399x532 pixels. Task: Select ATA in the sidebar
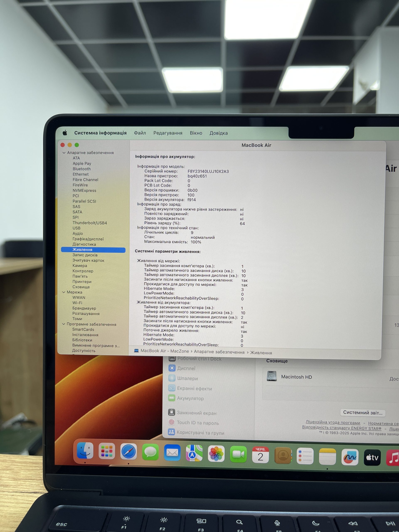tap(76, 158)
